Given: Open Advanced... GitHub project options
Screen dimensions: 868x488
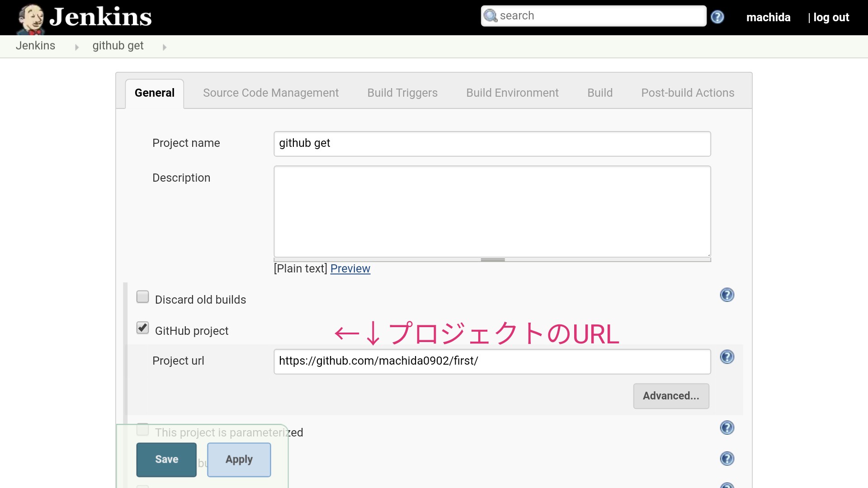Looking at the screenshot, I should [671, 396].
